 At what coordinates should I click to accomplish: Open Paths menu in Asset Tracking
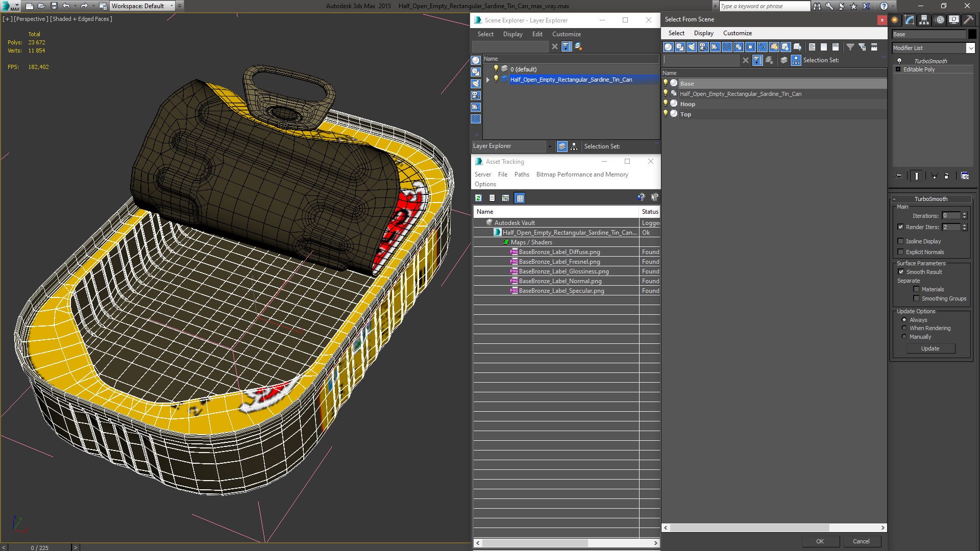pyautogui.click(x=522, y=174)
